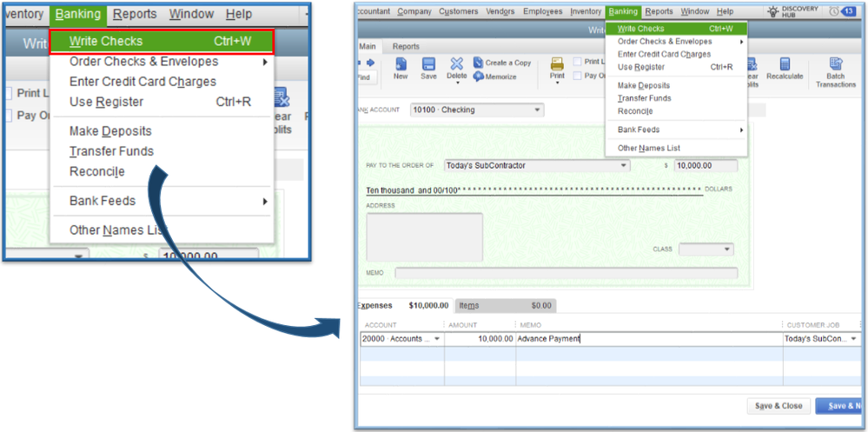Choose Other Names List in main window menu
Viewport: 868px width, 432px height.
(x=649, y=148)
